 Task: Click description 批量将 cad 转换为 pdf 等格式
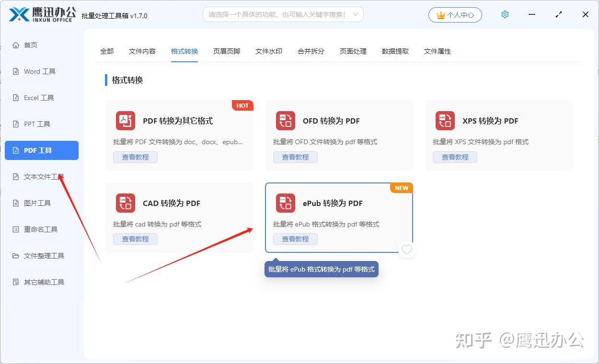coord(157,224)
